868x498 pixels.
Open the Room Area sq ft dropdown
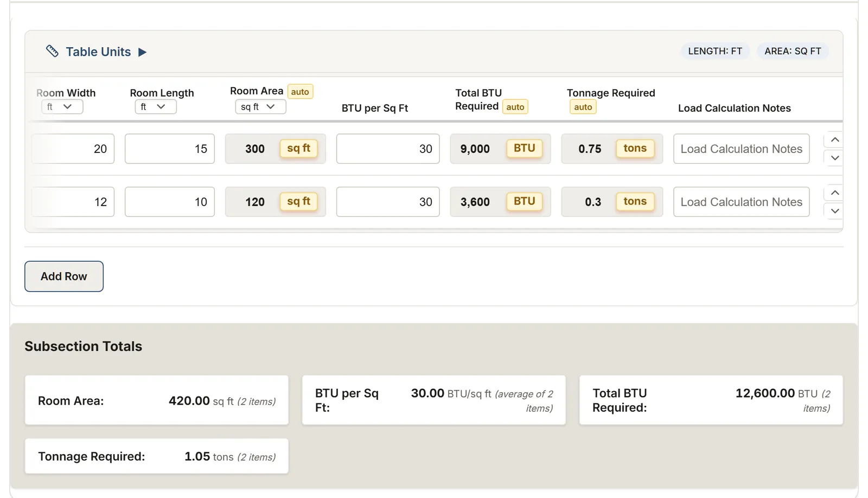coord(260,107)
